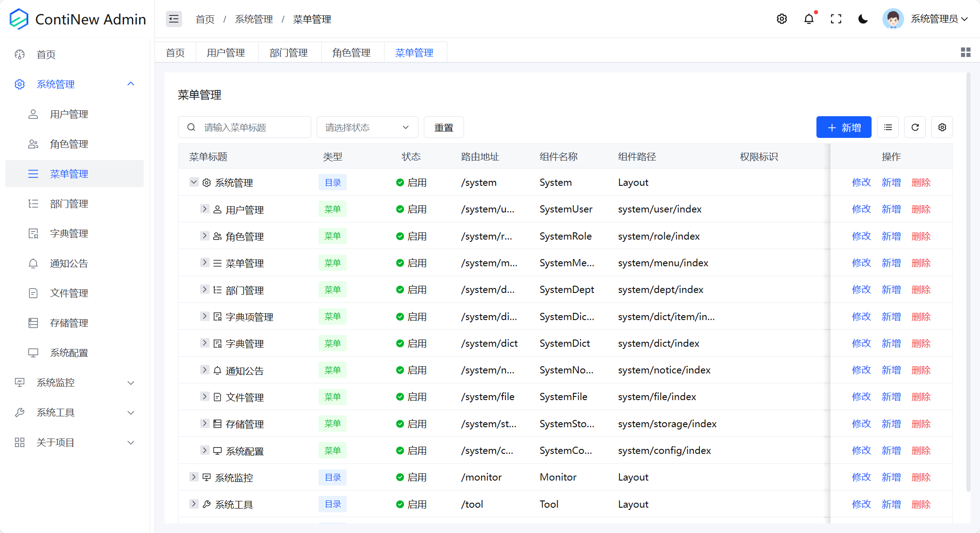
Task: Open 字典管理 in the sidebar
Action: coord(69,234)
